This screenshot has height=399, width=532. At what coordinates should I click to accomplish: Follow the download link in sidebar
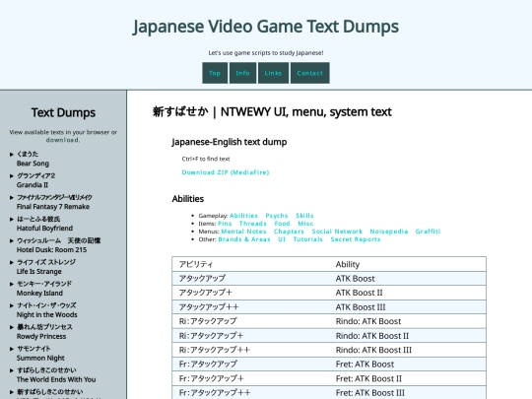[x=63, y=140]
